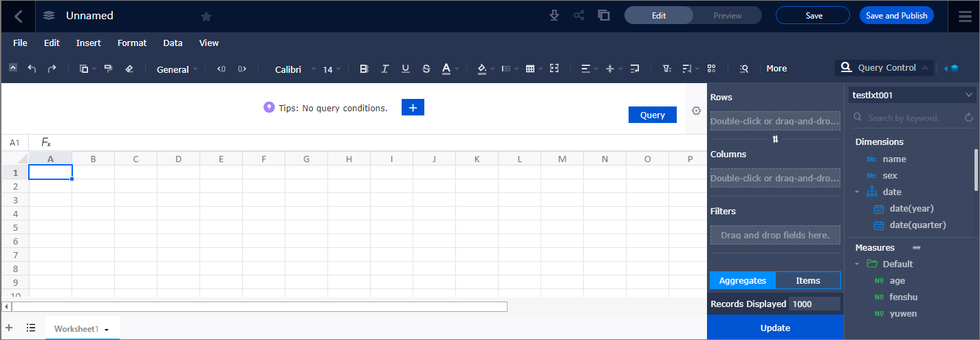980x340 pixels.
Task: Open the Worksheet1 tab dropdown arrow
Action: 107,330
